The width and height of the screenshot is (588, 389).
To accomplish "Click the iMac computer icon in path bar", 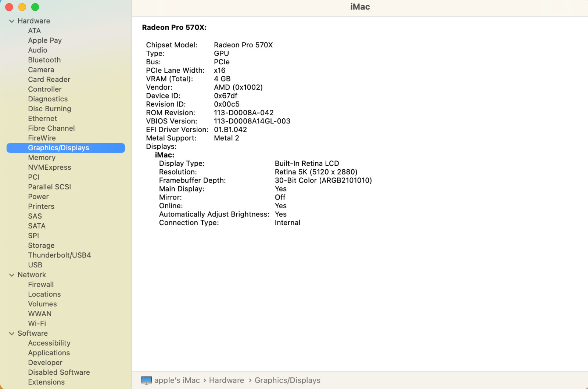I will click(x=146, y=381).
